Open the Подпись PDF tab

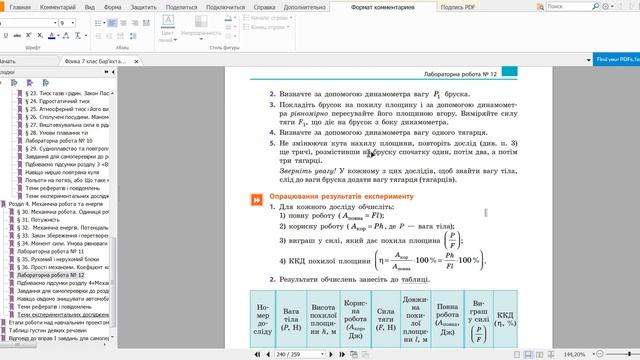pyautogui.click(x=458, y=7)
